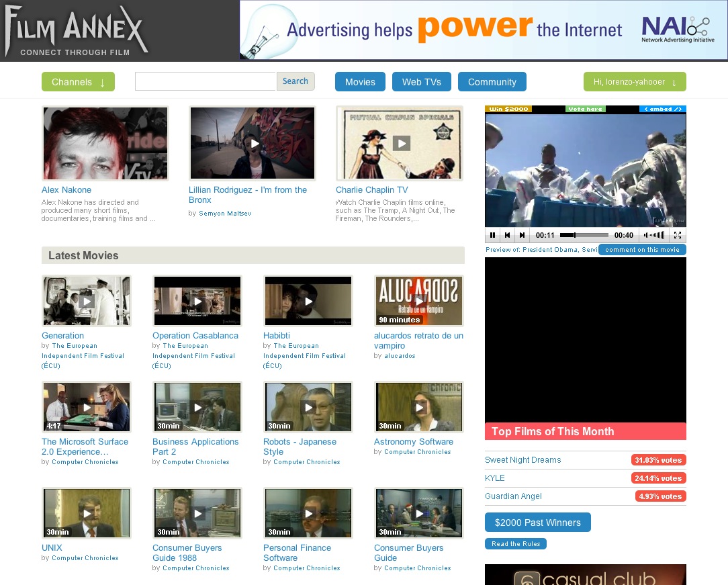Click the NAI advertising banner
The height and width of the screenshot is (585, 728).
pos(484,30)
